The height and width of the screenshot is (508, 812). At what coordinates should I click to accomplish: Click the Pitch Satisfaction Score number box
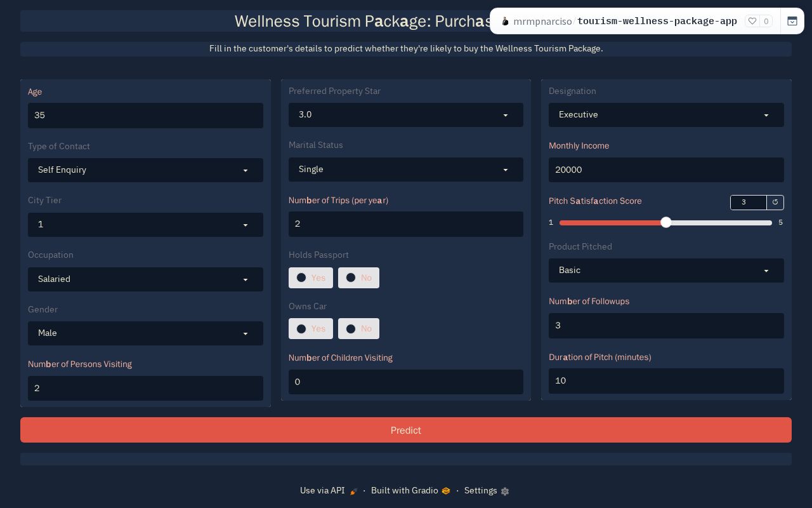749,202
